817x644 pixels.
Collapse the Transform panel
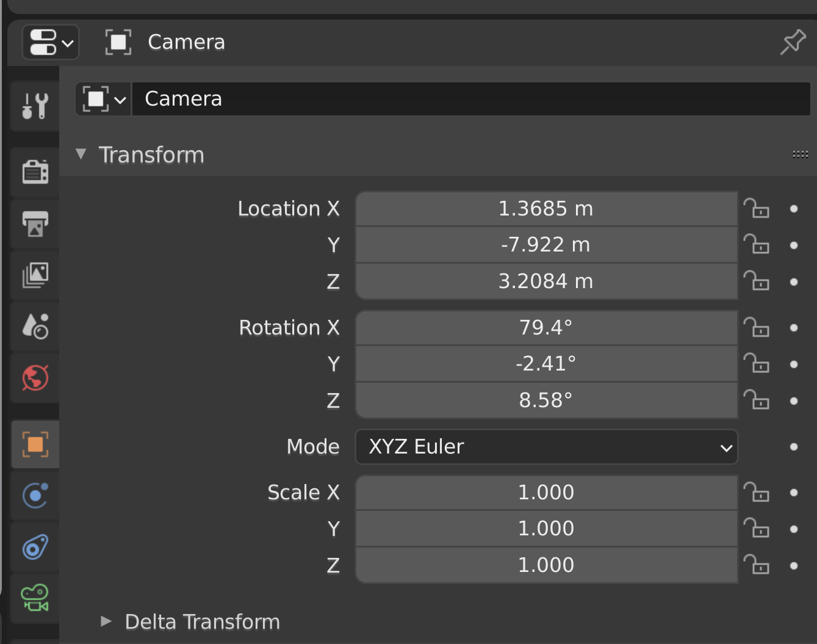(x=81, y=154)
